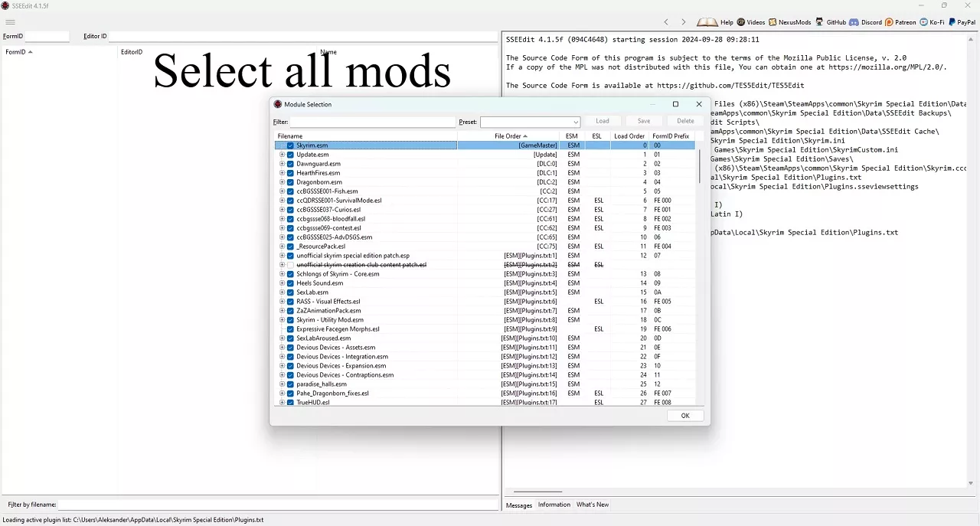Click the Load preset button
Image resolution: width=980 pixels, height=526 pixels.
pos(603,121)
